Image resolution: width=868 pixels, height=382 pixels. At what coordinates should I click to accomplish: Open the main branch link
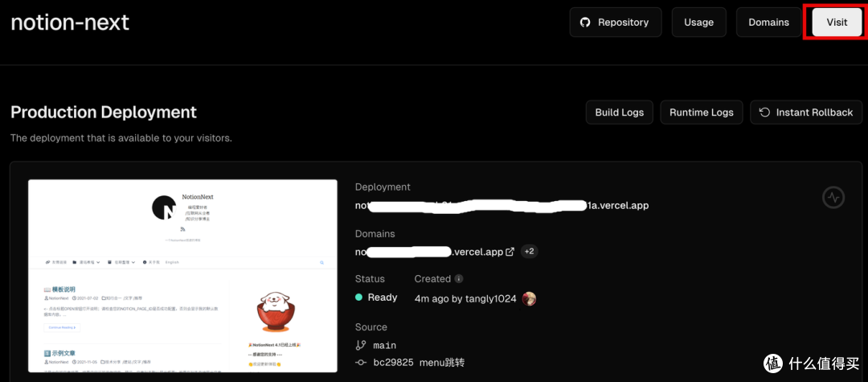point(384,346)
